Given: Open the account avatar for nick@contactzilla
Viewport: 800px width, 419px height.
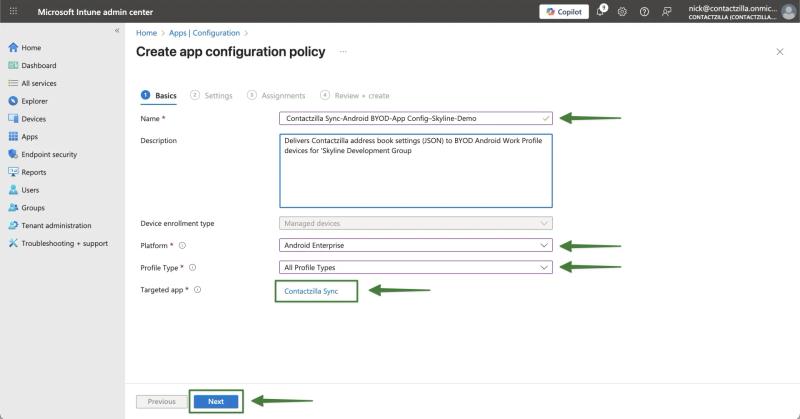Looking at the screenshot, I should (789, 12).
